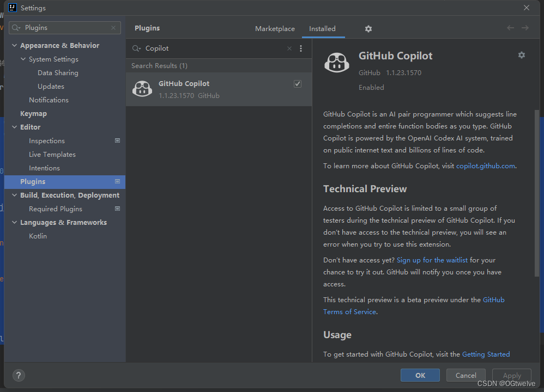Close the Settings dialog
Image resolution: width=544 pixels, height=392 pixels.
(527, 8)
